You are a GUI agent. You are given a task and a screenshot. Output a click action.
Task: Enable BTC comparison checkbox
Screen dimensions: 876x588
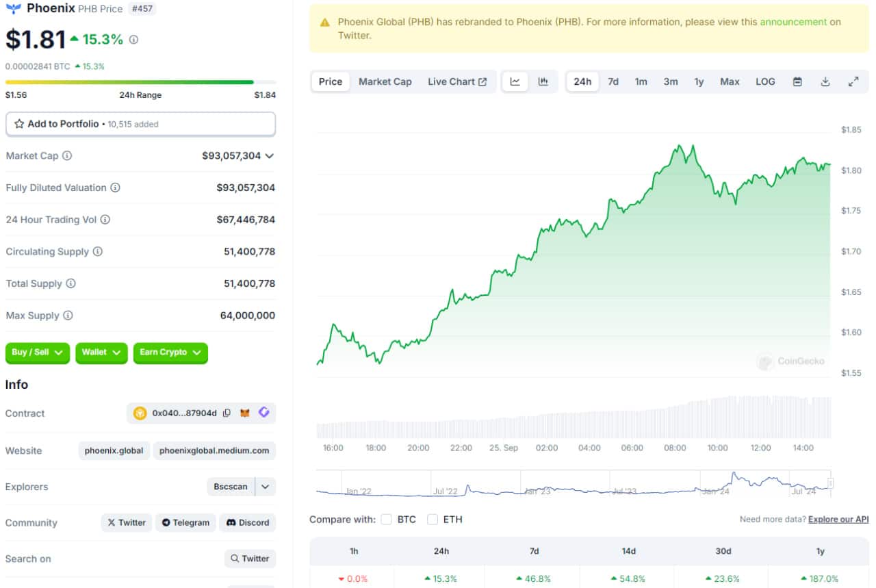387,520
